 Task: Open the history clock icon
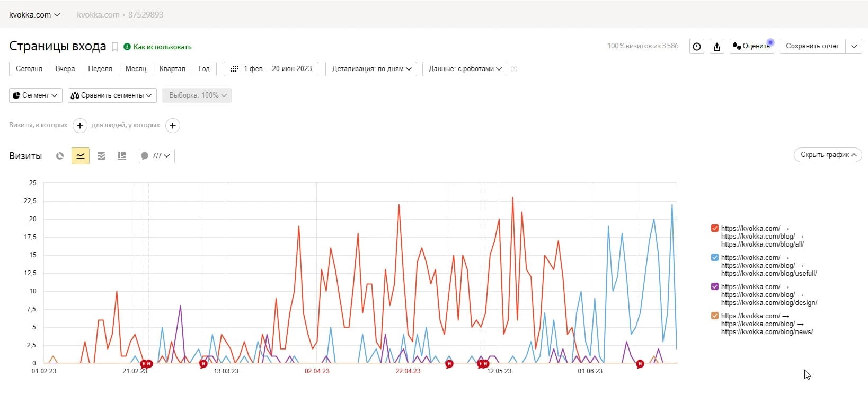697,47
